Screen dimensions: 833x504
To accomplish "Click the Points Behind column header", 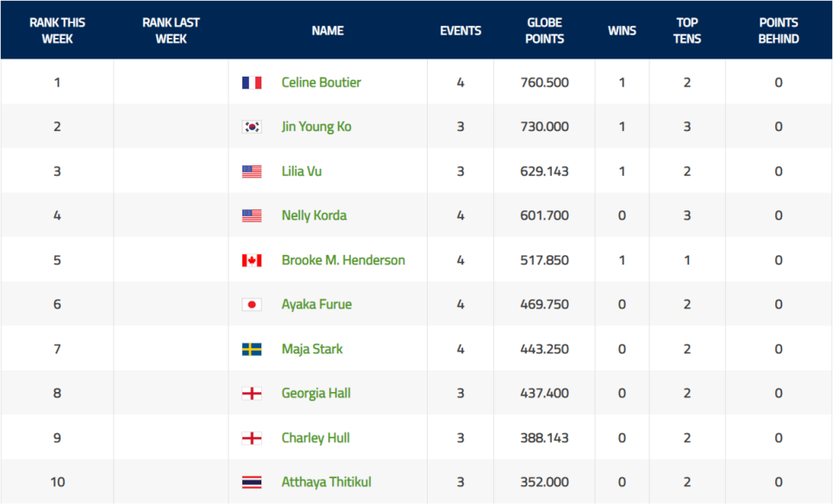I will tap(778, 30).
